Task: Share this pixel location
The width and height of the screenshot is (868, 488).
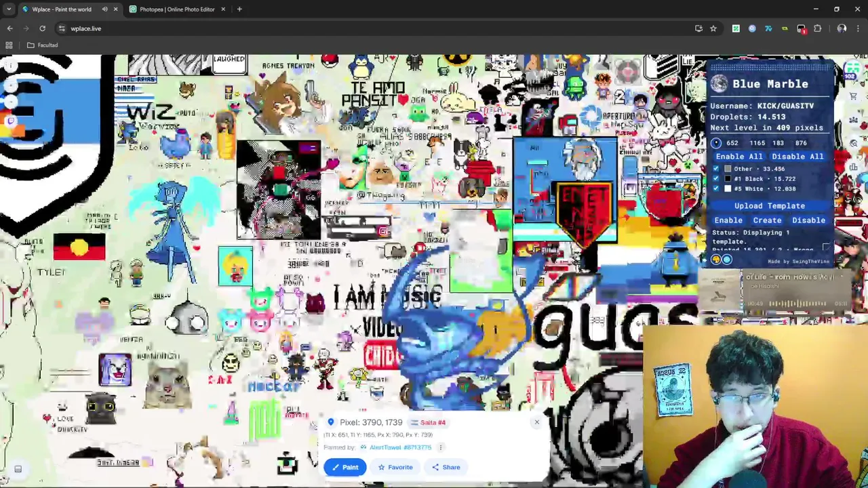Action: (x=446, y=467)
